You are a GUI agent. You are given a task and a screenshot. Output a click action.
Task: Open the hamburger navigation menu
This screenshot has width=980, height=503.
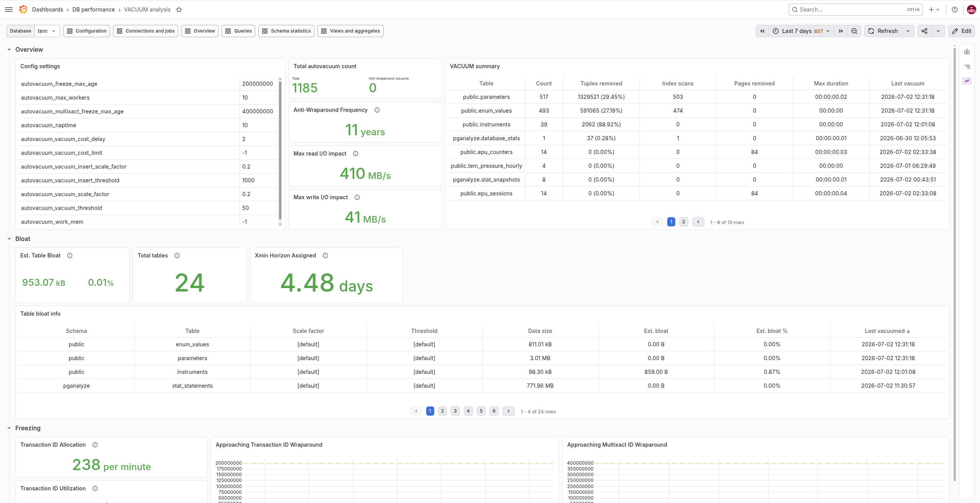point(9,10)
